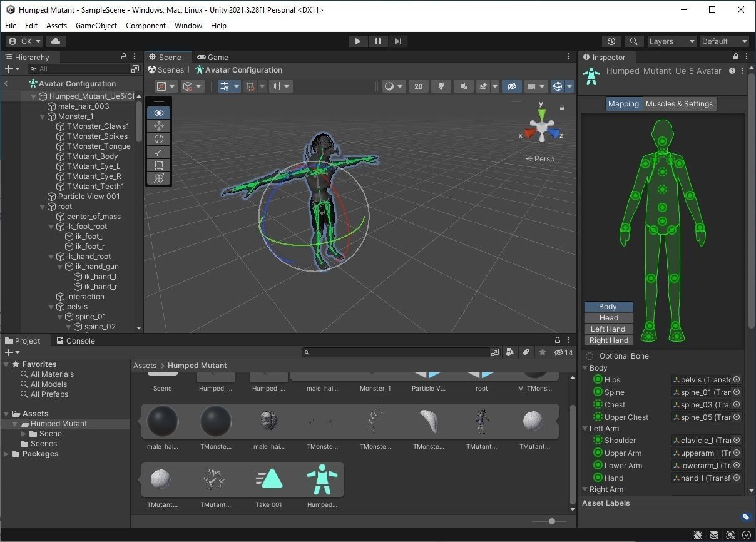Collapse the pelvis node in Hierarchy

pyautogui.click(x=51, y=307)
